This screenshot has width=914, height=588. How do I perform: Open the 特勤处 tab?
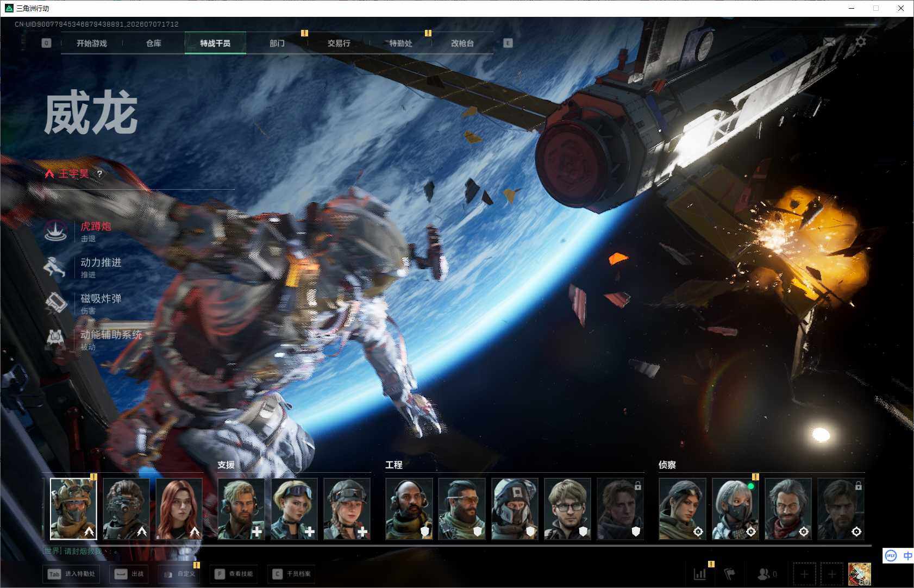pyautogui.click(x=401, y=43)
